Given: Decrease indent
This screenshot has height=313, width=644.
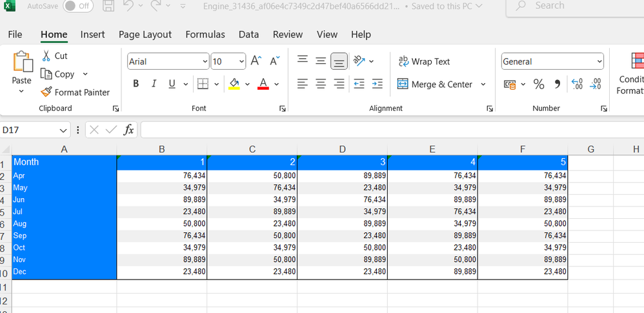Looking at the screenshot, I should (359, 84).
